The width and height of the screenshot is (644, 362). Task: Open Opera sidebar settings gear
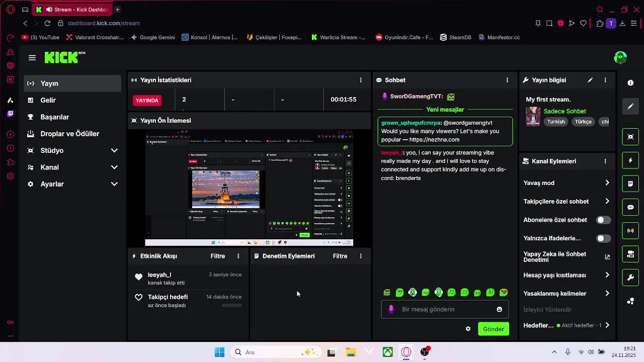pos(10,176)
